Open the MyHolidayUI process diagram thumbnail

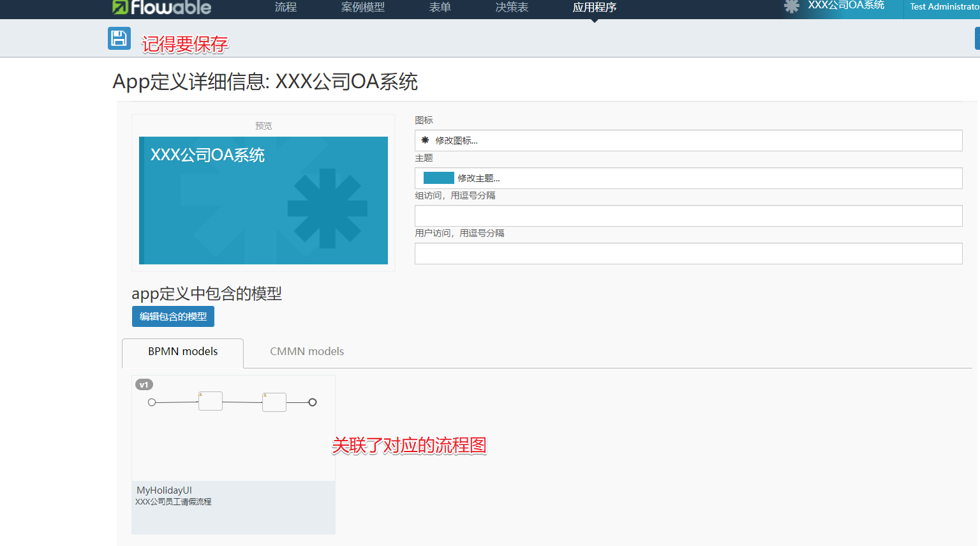(x=233, y=428)
